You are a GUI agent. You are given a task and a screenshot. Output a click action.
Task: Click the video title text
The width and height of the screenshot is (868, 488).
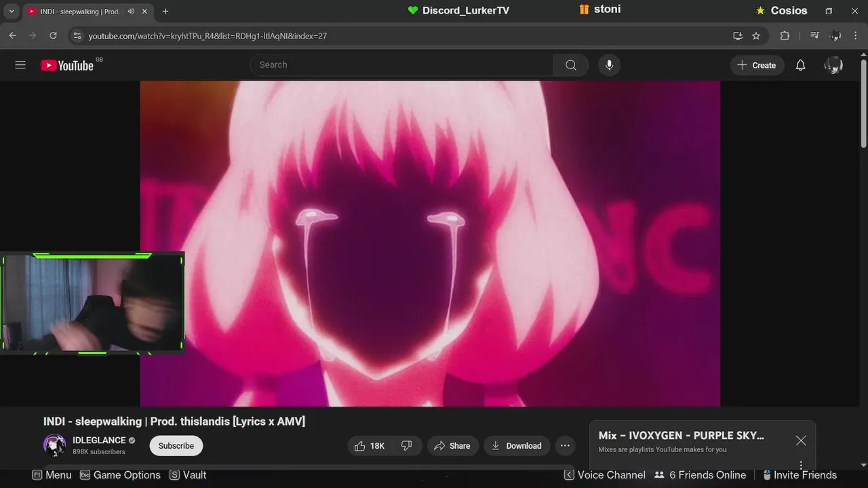tap(174, 422)
